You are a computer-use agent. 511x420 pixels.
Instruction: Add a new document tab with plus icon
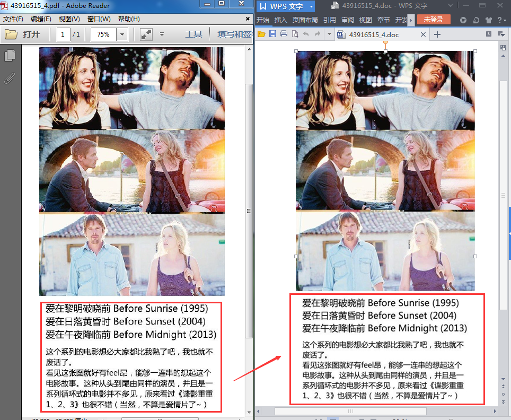(x=437, y=34)
